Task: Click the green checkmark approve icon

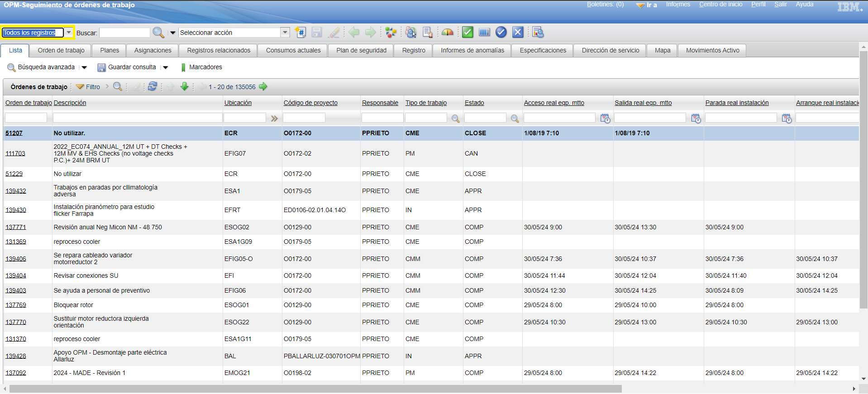Action: 467,32
